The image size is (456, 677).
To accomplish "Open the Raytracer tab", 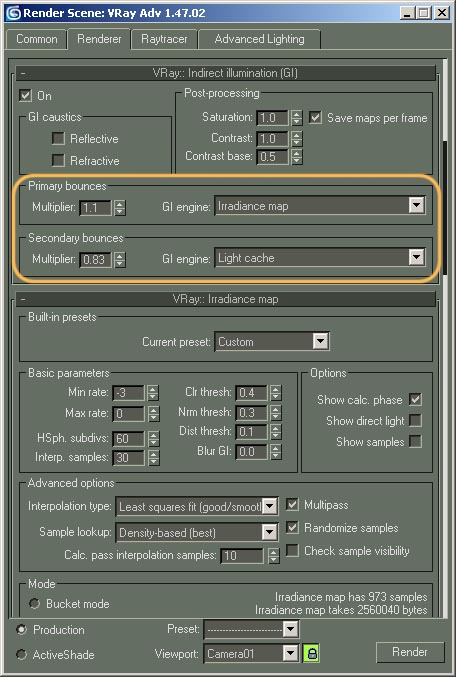I will pyautogui.click(x=164, y=39).
